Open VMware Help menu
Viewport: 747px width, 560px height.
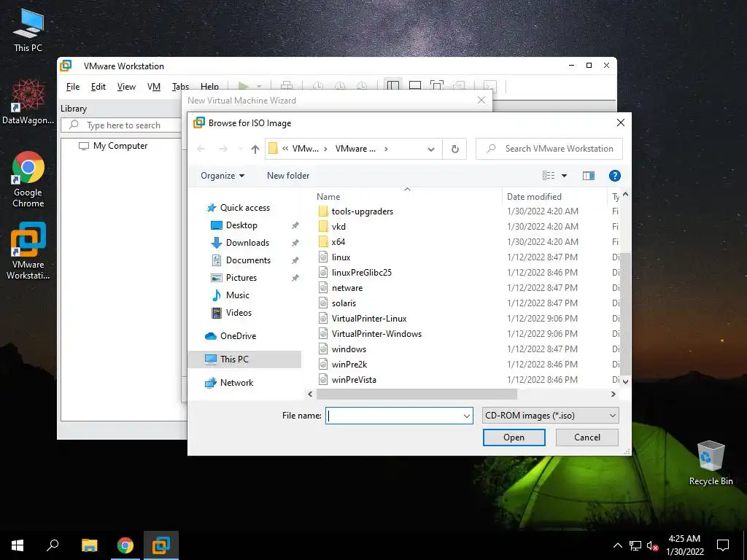[209, 87]
